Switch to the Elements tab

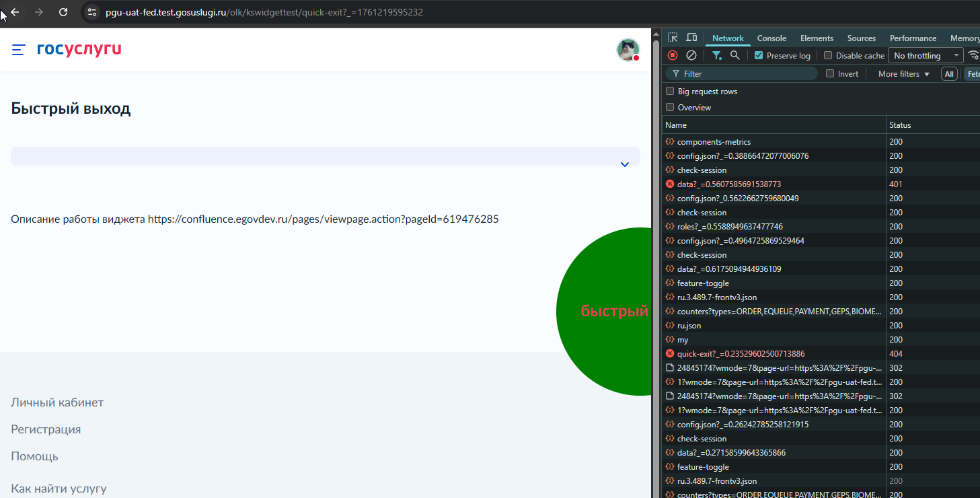coord(817,38)
